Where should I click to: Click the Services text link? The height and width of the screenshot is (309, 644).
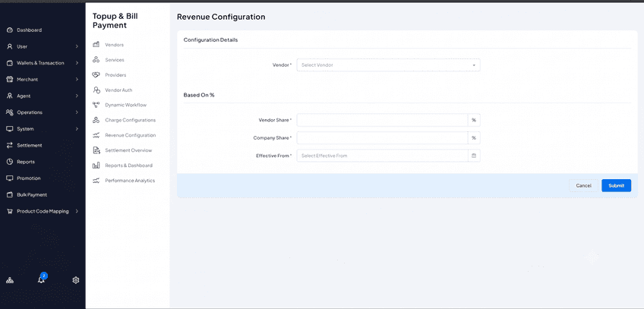point(115,60)
